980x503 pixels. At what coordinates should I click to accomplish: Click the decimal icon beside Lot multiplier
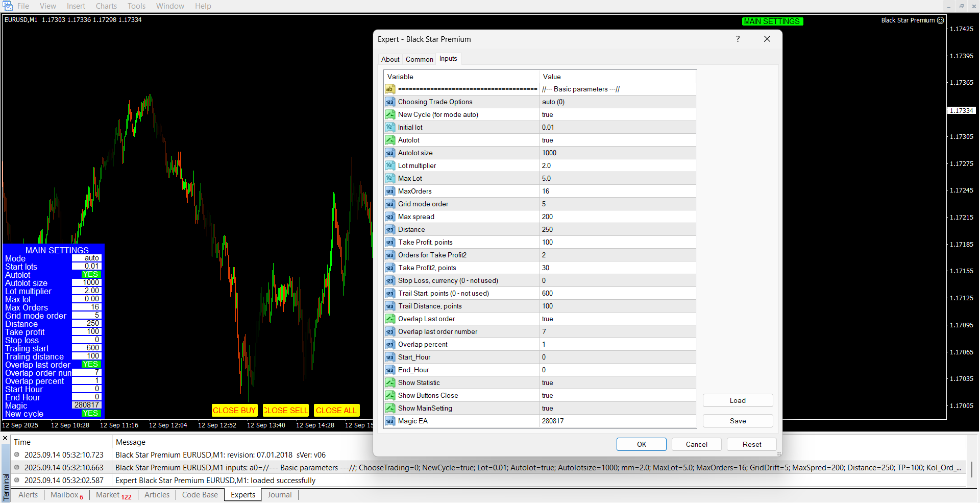[390, 166]
